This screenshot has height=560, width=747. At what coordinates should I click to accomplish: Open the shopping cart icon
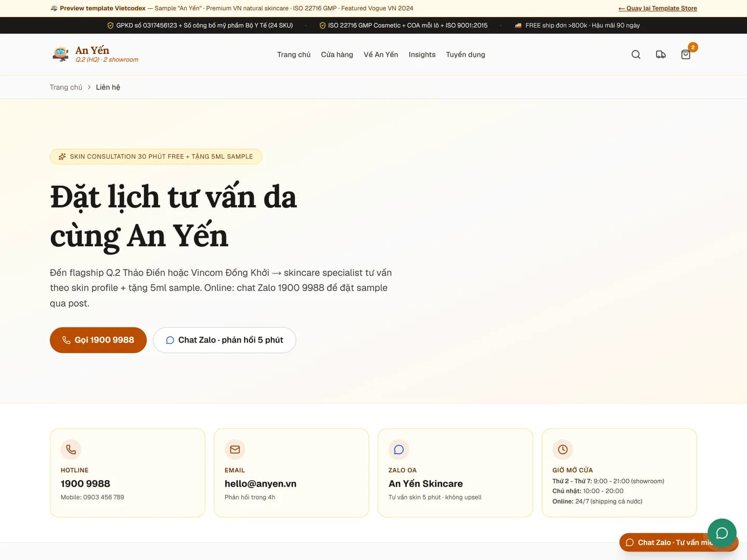click(x=686, y=54)
